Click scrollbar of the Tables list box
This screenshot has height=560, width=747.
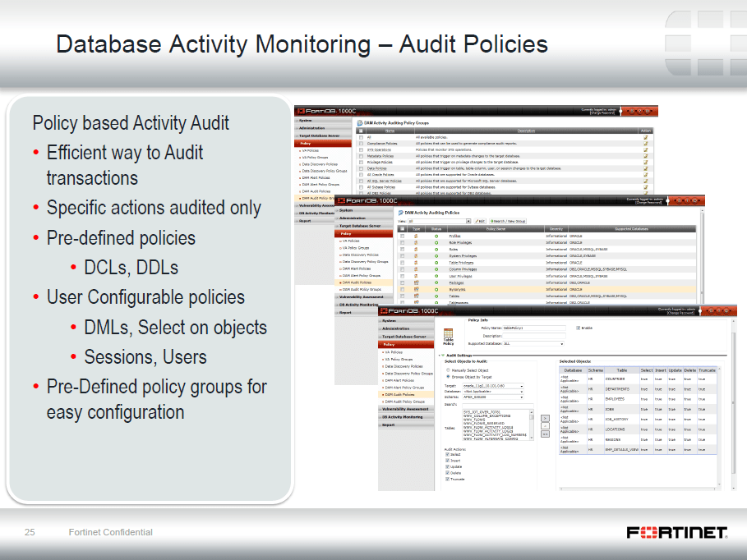[x=531, y=425]
